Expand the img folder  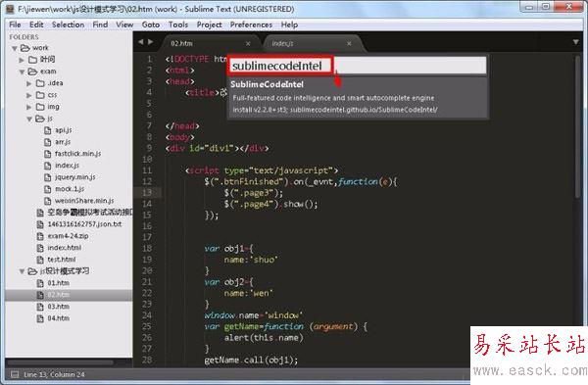[28, 107]
